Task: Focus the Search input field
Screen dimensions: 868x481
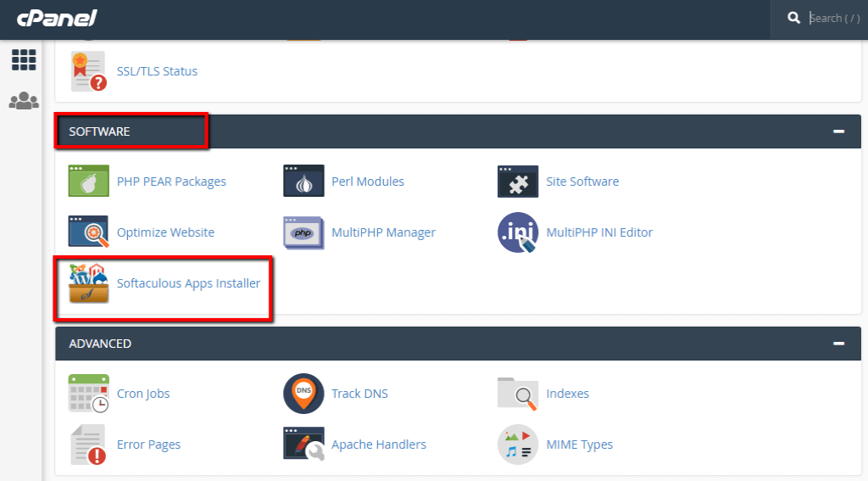Action: click(833, 18)
